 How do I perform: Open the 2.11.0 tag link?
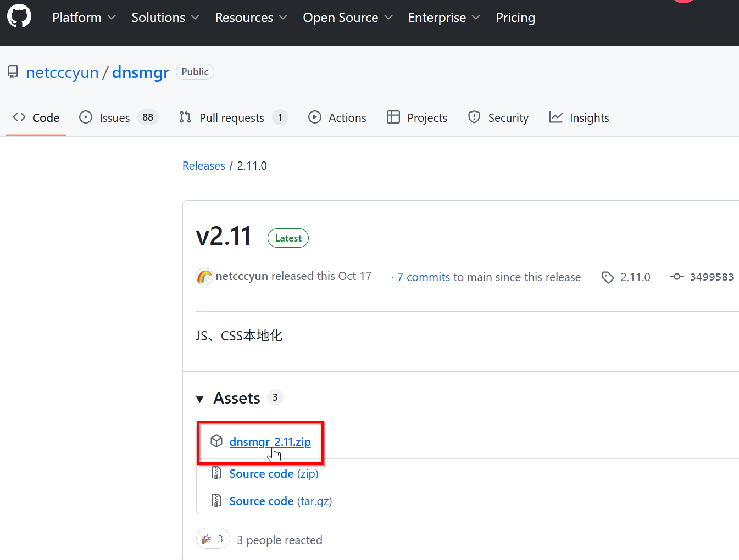coord(635,277)
